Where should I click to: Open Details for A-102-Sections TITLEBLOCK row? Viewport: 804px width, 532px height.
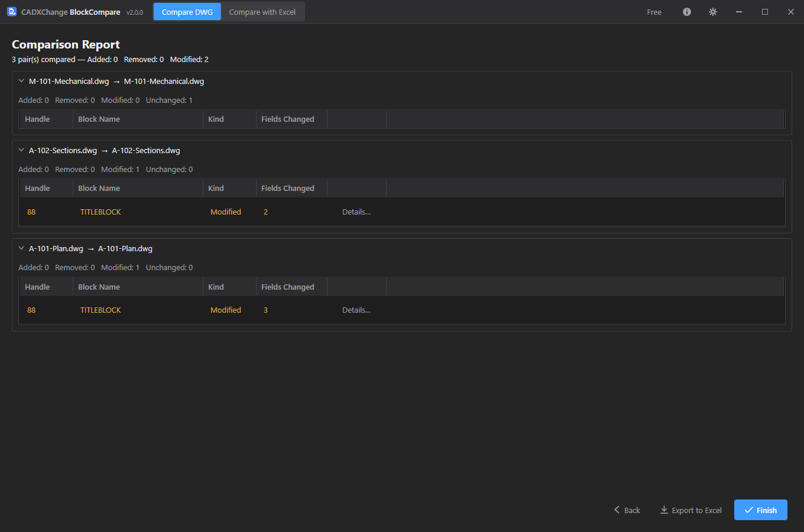point(356,212)
